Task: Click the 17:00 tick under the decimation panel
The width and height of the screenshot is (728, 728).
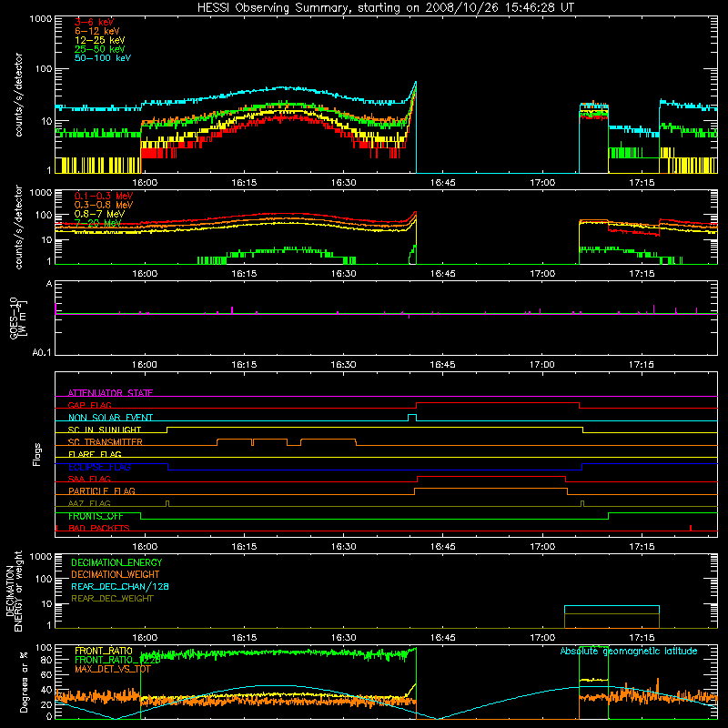Action: tap(542, 638)
